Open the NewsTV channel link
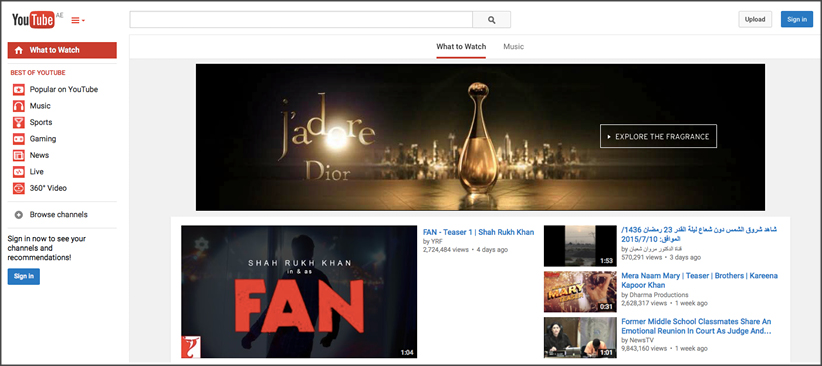 point(643,340)
